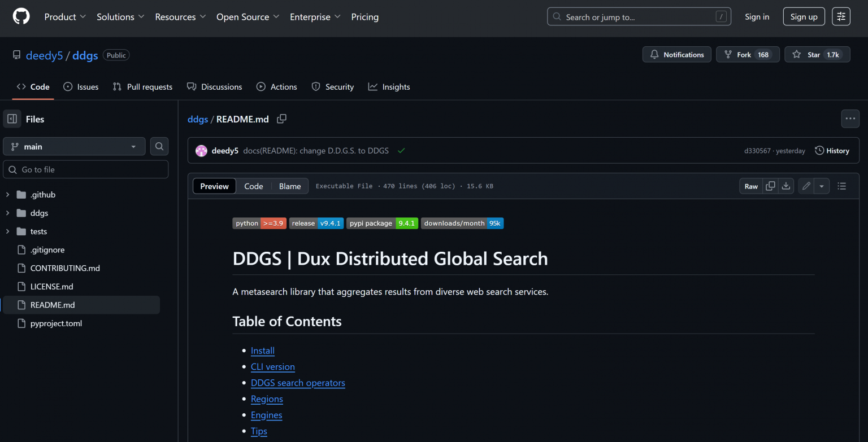
Task: Open the document outline icon
Action: (841, 186)
